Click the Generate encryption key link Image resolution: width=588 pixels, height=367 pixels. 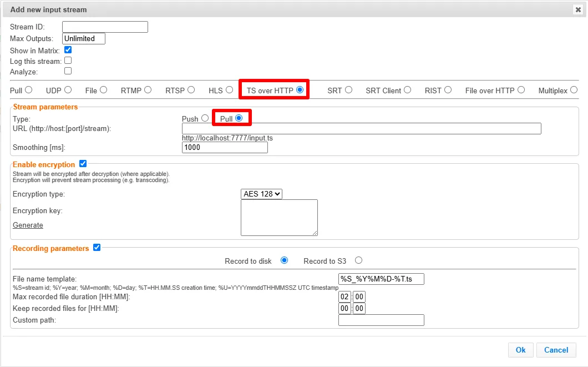click(28, 225)
